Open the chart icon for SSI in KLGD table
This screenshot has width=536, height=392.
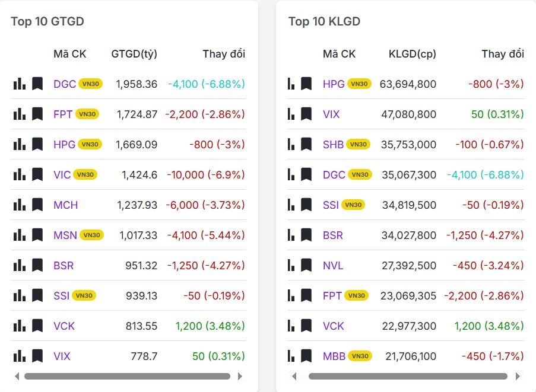coord(291,205)
